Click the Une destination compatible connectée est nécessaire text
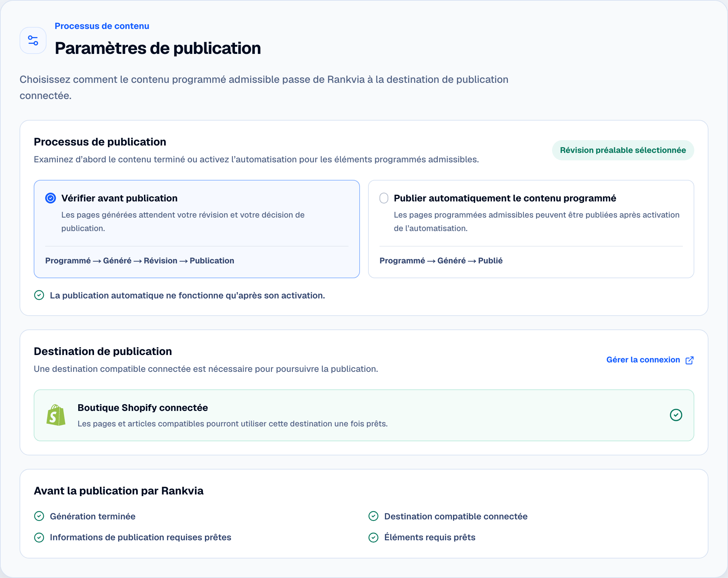This screenshot has height=578, width=728. [x=206, y=369]
